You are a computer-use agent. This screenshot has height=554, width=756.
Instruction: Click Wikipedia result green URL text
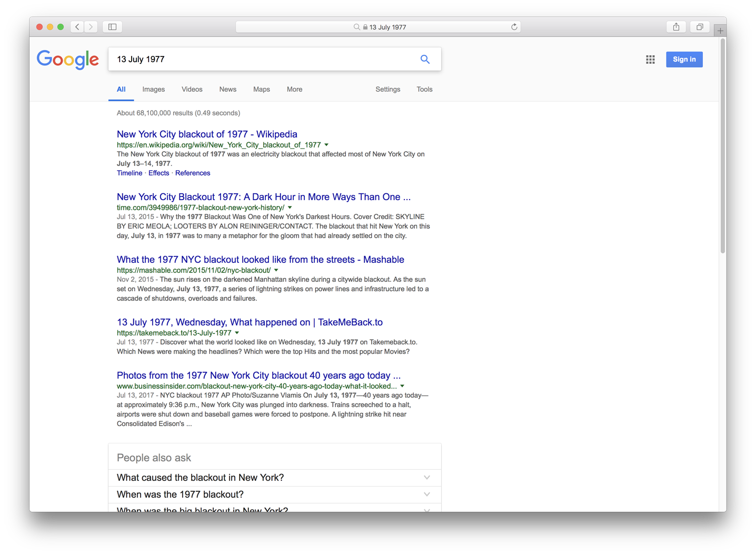(x=218, y=145)
